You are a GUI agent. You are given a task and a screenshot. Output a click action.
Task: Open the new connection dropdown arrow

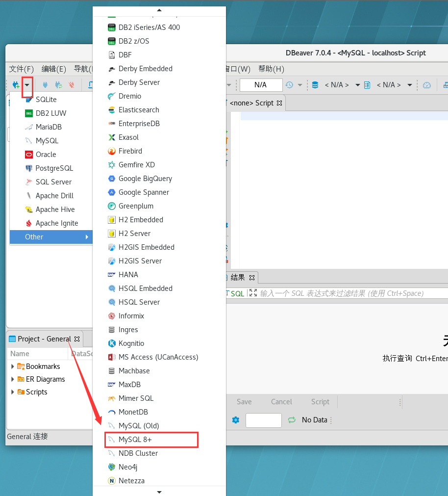(27, 85)
